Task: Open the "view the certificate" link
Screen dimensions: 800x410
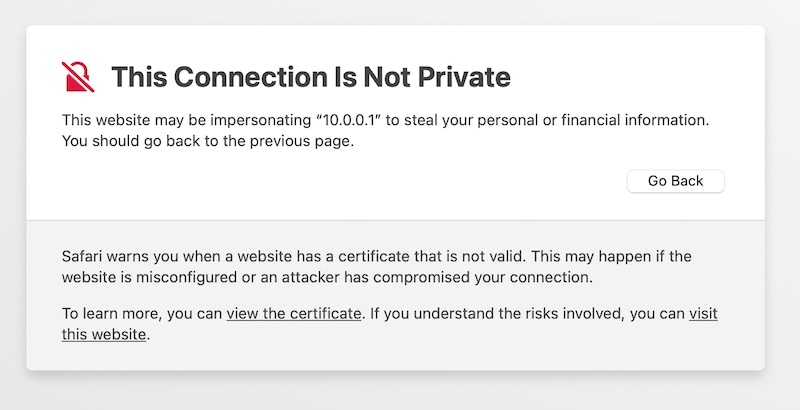Action: 293,314
